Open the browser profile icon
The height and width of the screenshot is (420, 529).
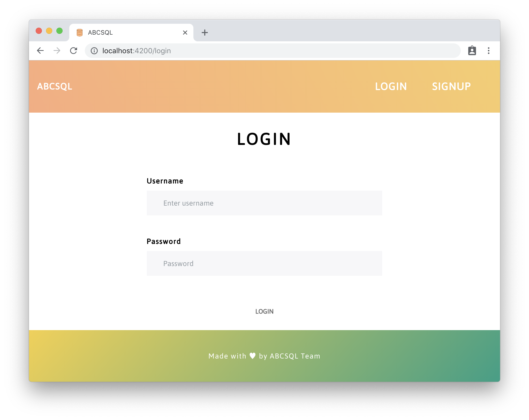pos(472,51)
